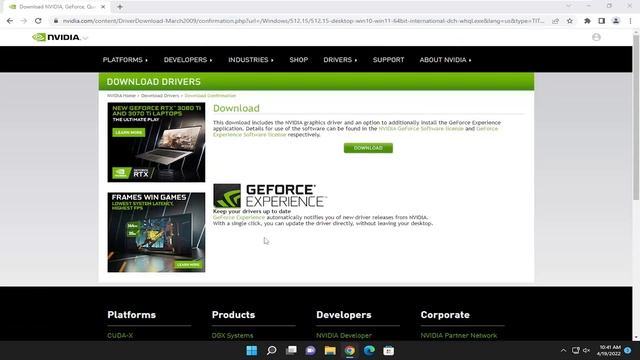Go to Download Drivers breadcrumb

(160, 96)
